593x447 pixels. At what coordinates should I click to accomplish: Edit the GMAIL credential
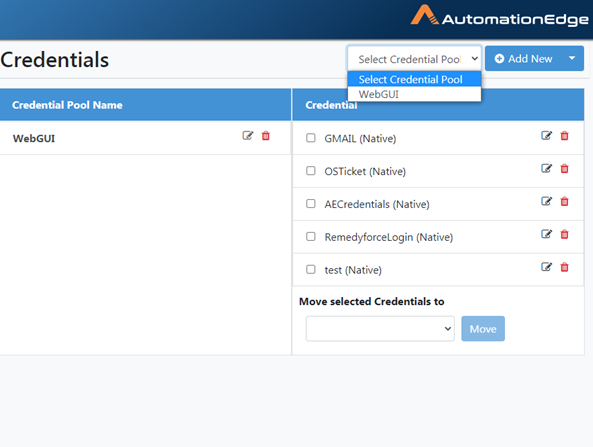pos(546,135)
